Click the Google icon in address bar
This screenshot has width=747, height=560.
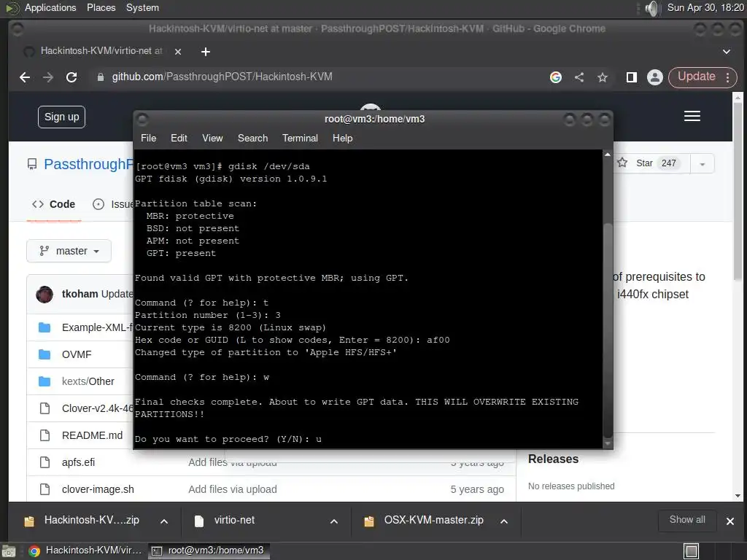555,77
